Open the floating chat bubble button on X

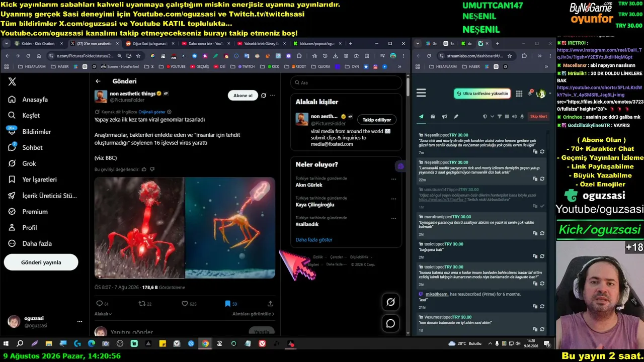(390, 323)
